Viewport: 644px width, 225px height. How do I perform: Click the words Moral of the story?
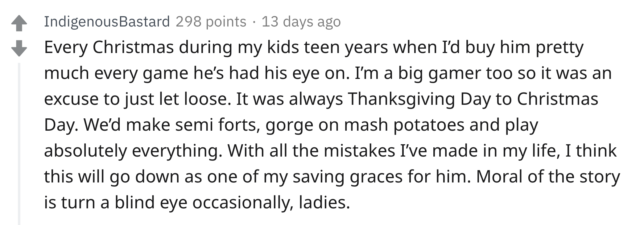tap(548, 177)
